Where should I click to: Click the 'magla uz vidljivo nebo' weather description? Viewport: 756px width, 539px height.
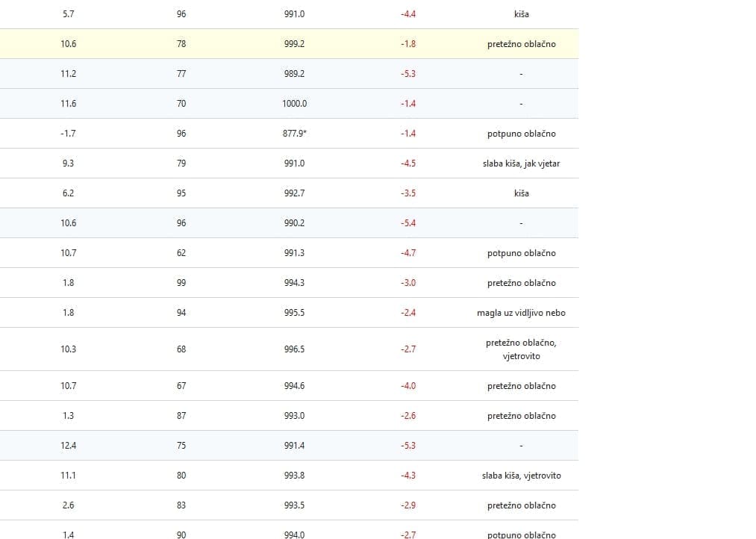521,313
